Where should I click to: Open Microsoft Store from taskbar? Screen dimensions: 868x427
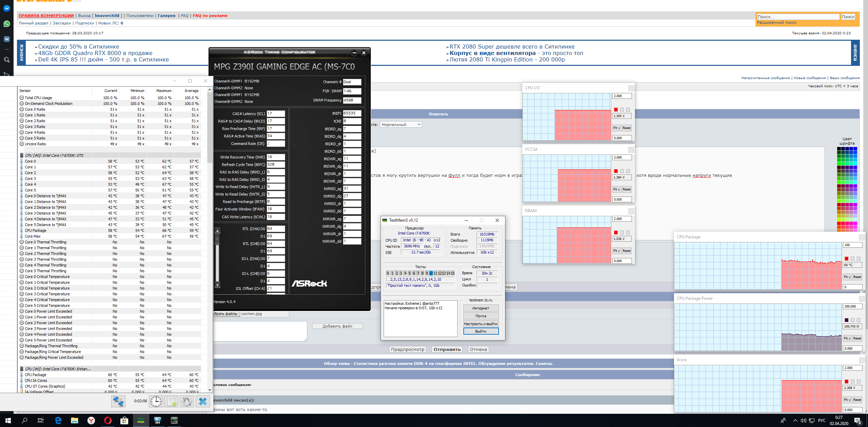coord(124,421)
